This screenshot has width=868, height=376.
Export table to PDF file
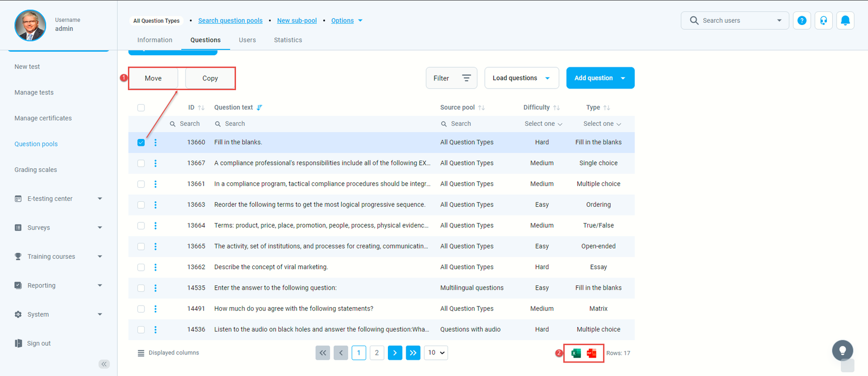tap(591, 353)
